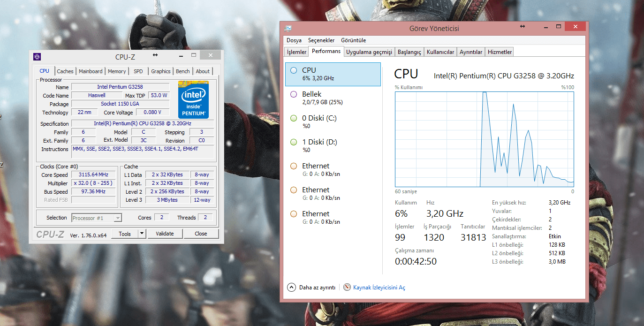This screenshot has height=326, width=644.
Task: Open the Dosya menu in Task Manager
Action: click(294, 40)
